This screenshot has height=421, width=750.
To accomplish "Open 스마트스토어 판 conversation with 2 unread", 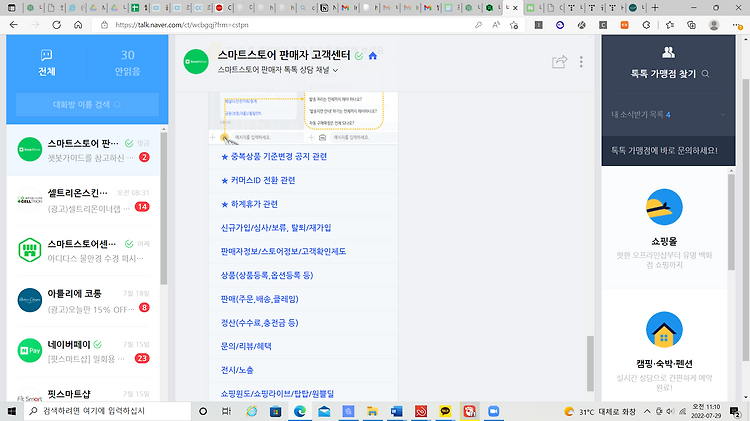I will (83, 150).
